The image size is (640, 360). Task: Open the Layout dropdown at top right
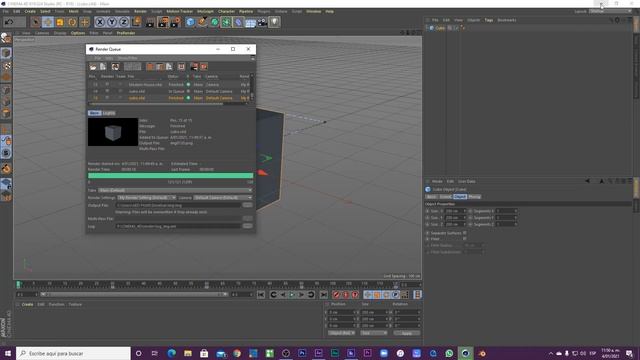(610, 11)
